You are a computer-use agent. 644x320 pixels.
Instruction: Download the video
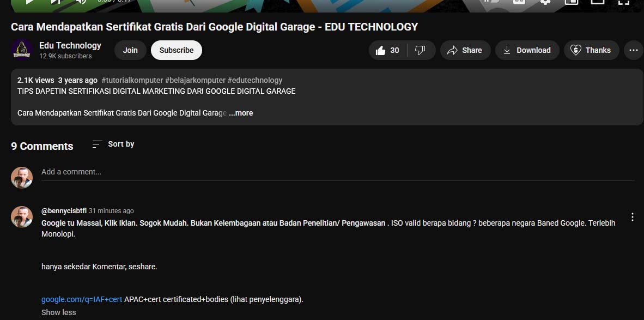point(527,50)
